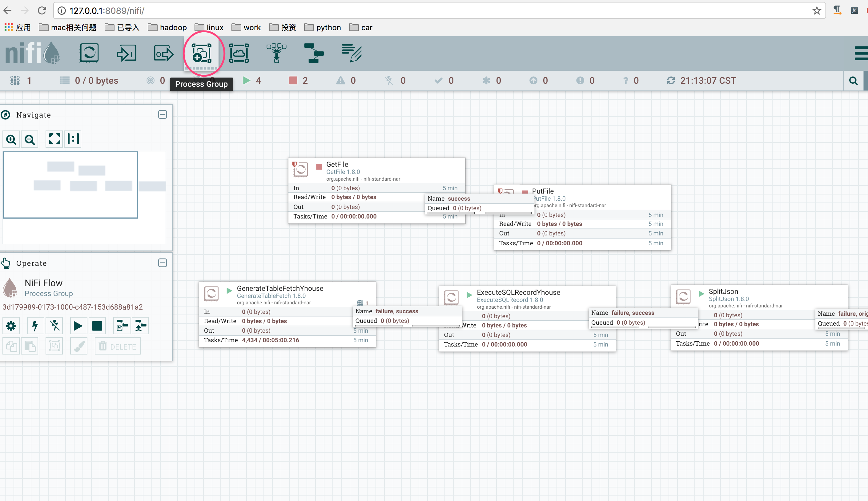Select the SplitJson processor
The width and height of the screenshot is (868, 501).
(759, 318)
